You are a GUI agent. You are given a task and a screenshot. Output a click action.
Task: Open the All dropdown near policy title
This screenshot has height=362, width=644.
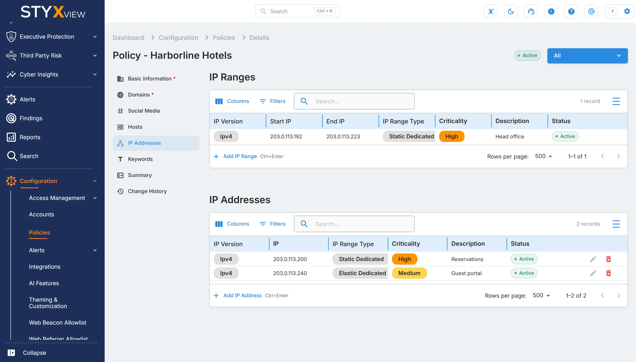click(587, 56)
